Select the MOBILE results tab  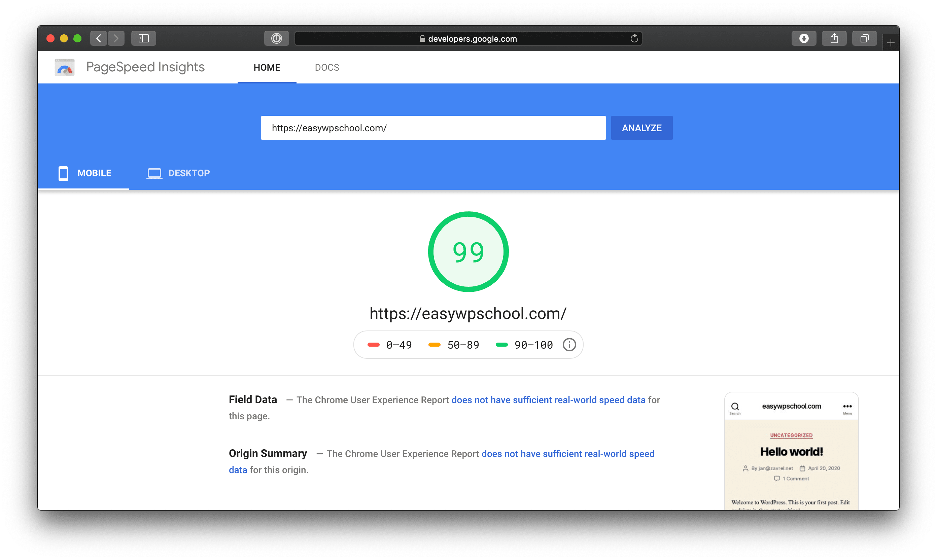pyautogui.click(x=83, y=173)
